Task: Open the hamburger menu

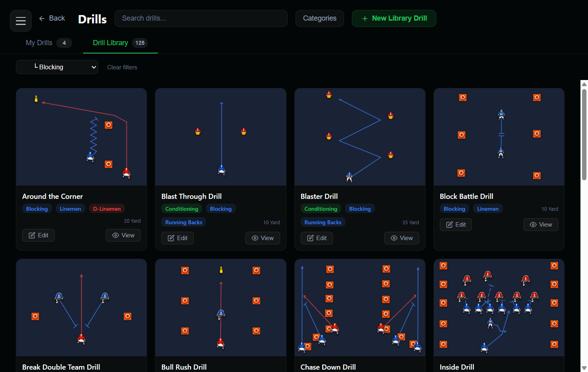Action: point(21,21)
